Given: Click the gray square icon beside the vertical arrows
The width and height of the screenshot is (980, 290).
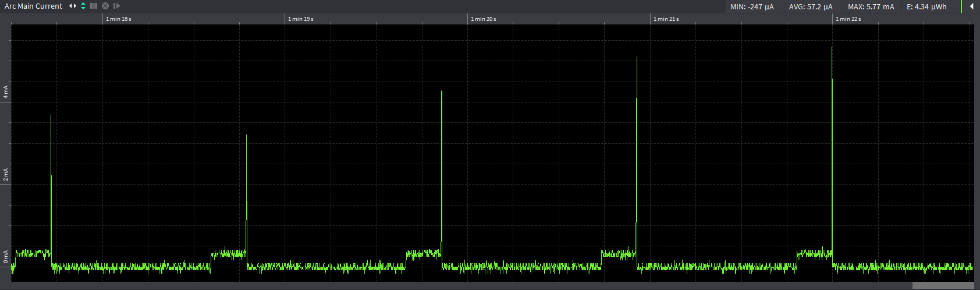Looking at the screenshot, I should pos(94,6).
